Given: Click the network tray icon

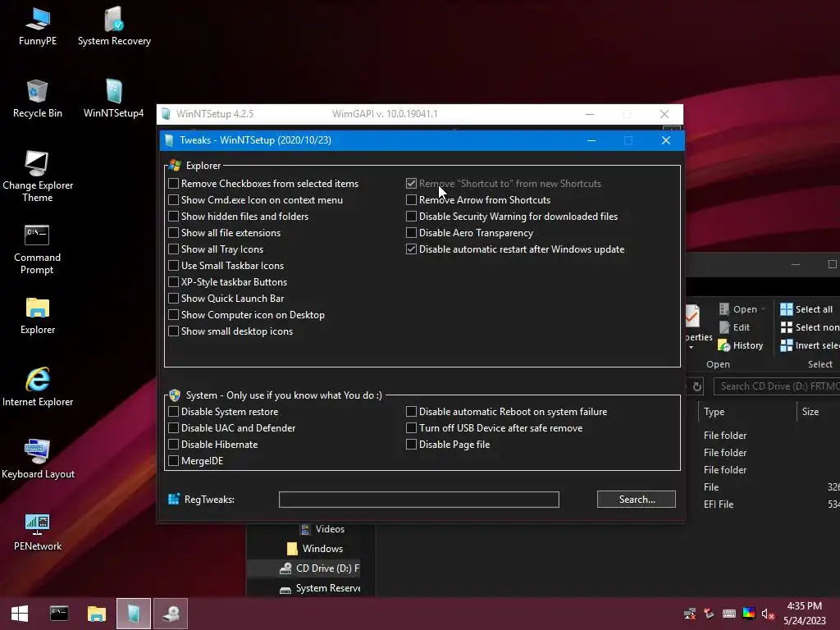Looking at the screenshot, I should [x=690, y=614].
